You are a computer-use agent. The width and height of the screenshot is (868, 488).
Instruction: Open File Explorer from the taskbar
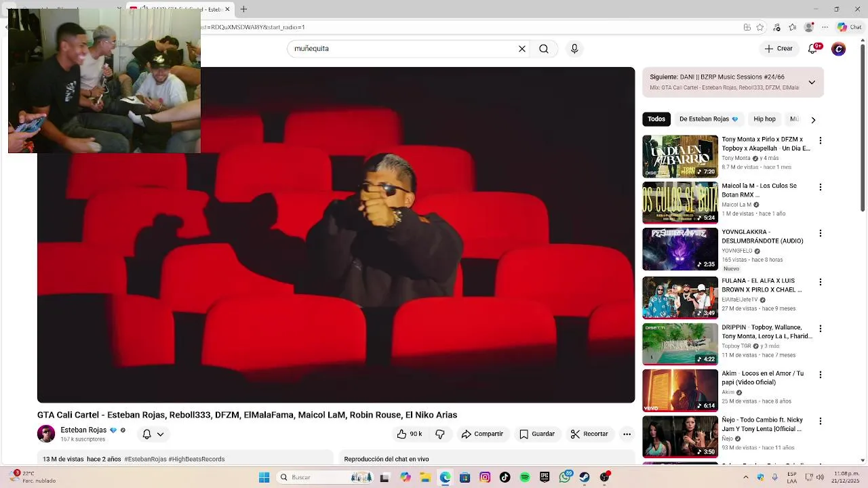coord(425,477)
